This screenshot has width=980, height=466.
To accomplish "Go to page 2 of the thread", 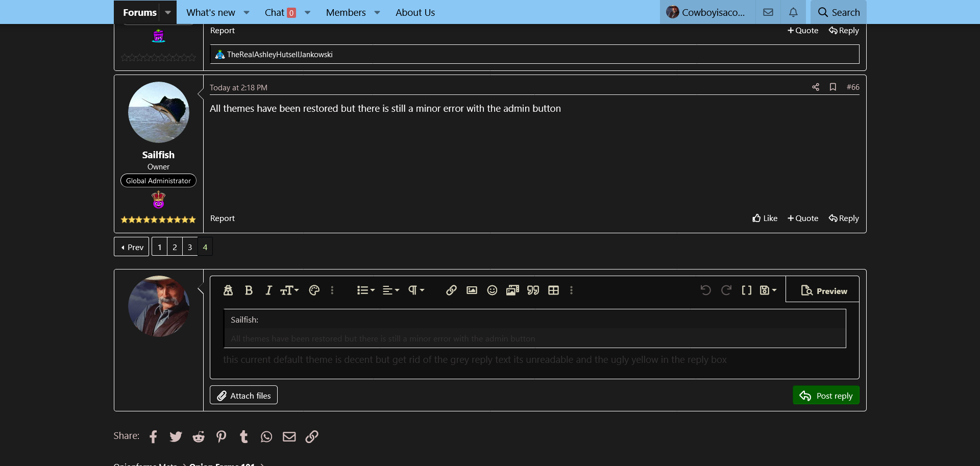I will click(x=175, y=247).
